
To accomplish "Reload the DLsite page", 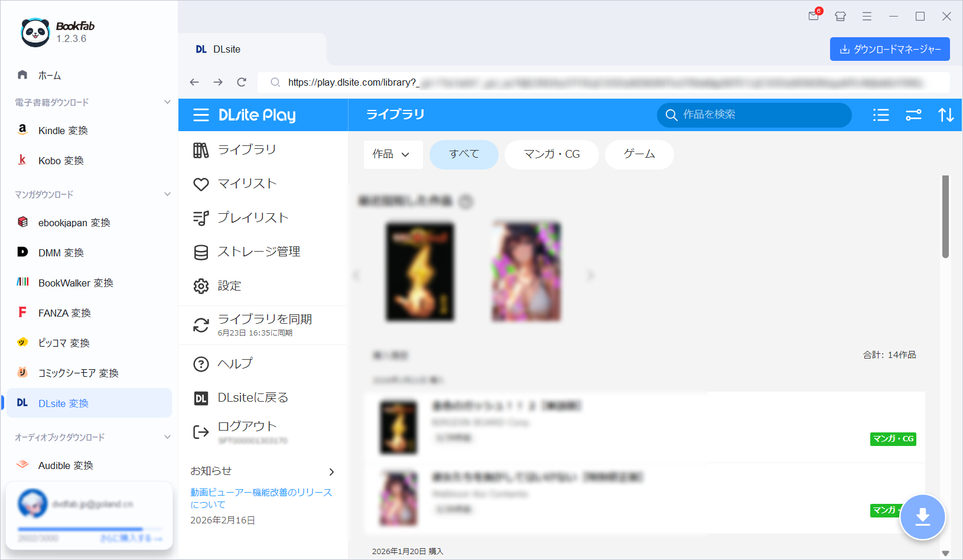I will (x=242, y=82).
